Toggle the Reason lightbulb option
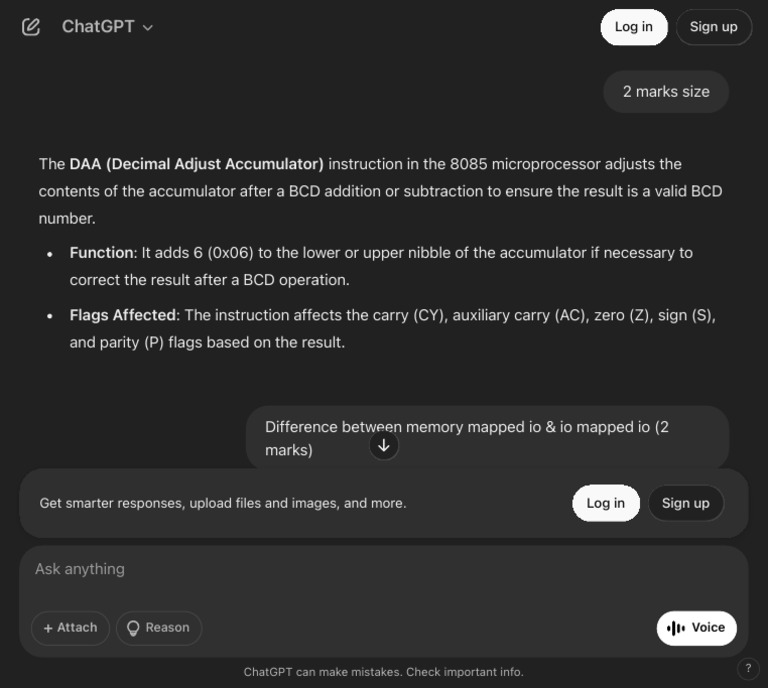This screenshot has height=688, width=768. (158, 628)
